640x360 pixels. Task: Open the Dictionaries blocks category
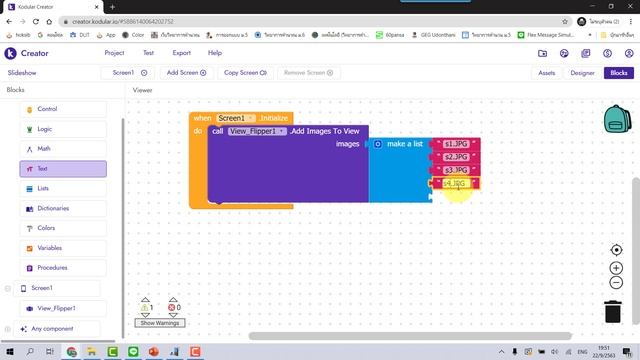(63, 209)
